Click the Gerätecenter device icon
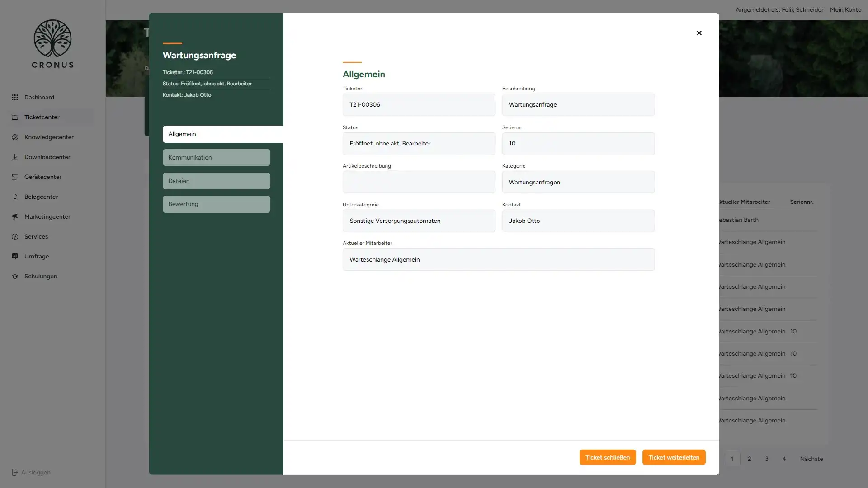This screenshot has height=488, width=868. pos(15,177)
